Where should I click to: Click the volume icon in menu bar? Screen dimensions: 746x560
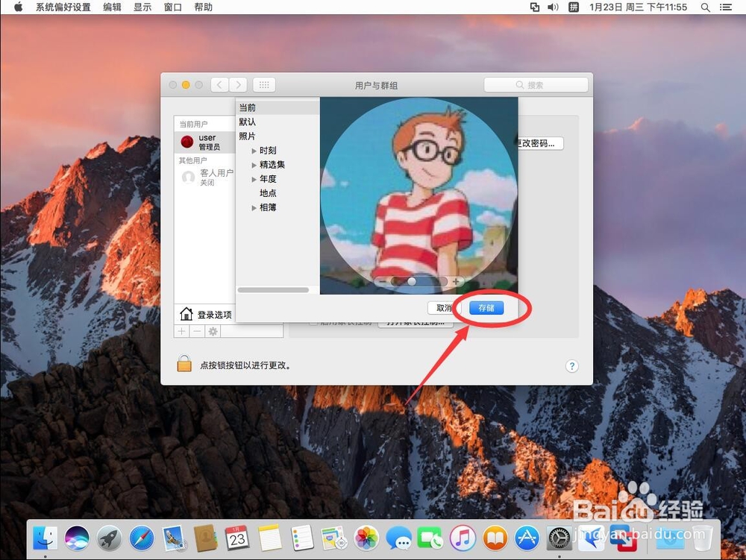point(553,7)
